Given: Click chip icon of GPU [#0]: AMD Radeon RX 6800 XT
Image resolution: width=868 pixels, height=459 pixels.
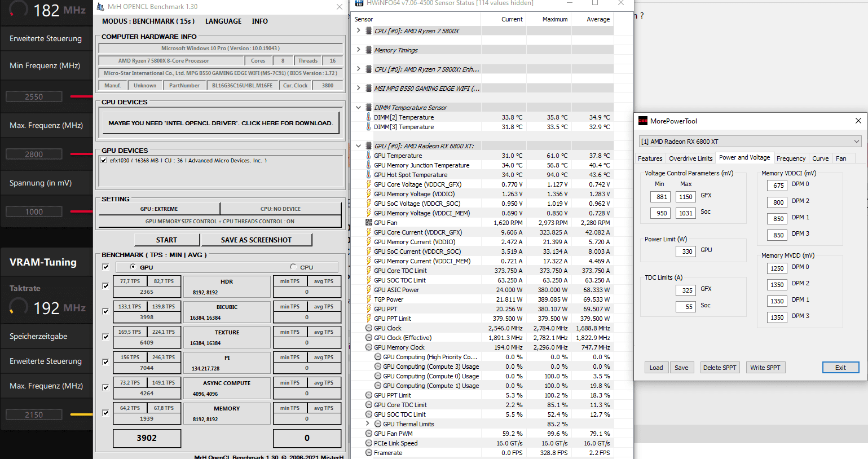Looking at the screenshot, I should point(369,145).
